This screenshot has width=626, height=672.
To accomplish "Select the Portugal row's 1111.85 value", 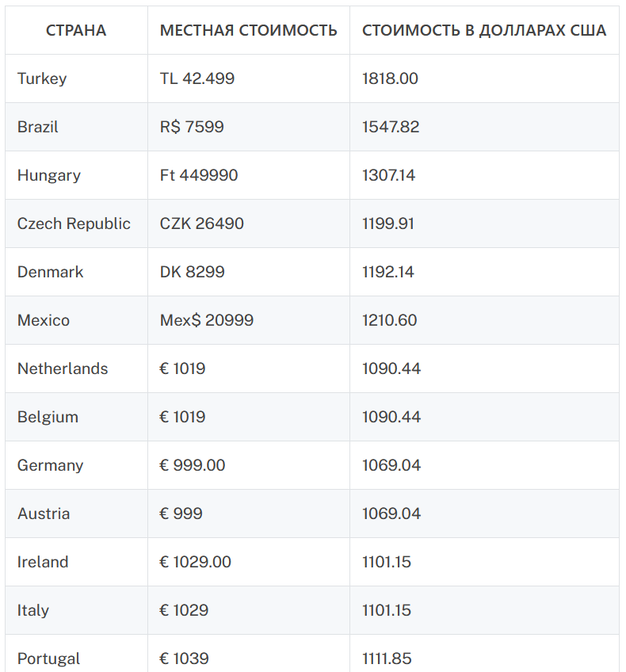I will point(387,659).
